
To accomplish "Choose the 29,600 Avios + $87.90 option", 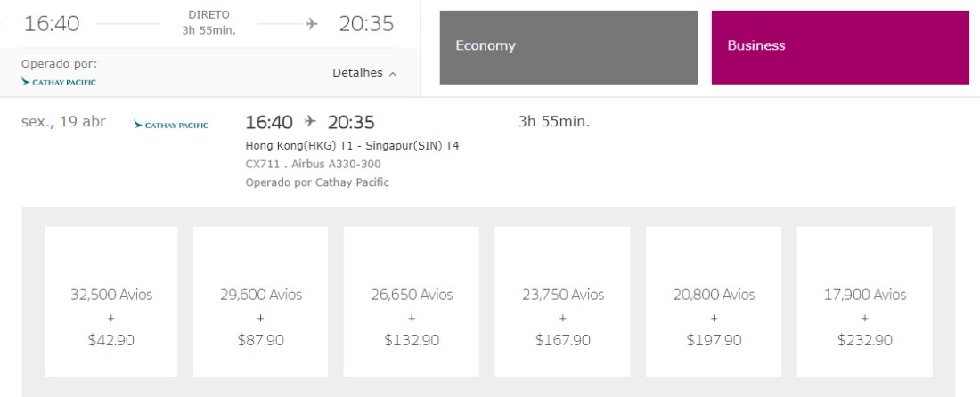I will click(x=261, y=302).
